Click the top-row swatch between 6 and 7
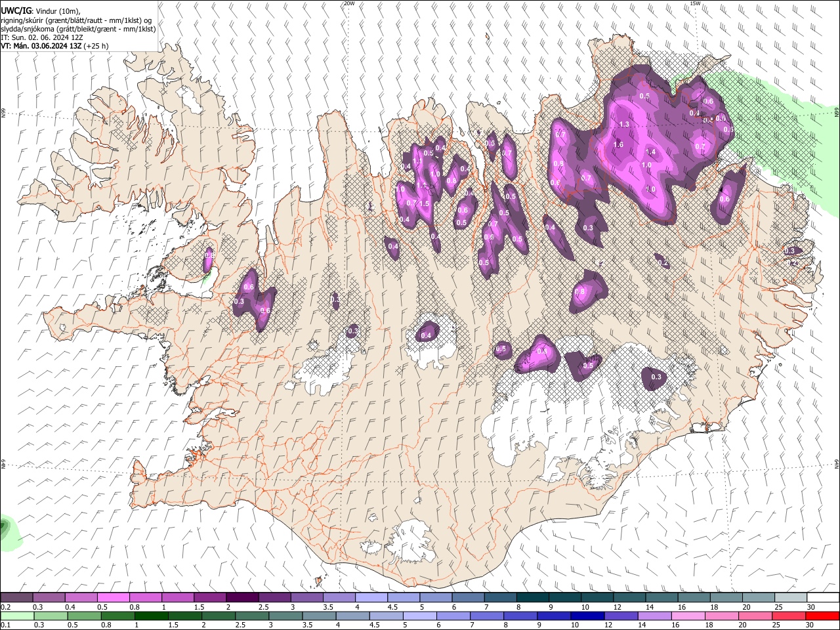This screenshot has width=840, height=630. click(x=468, y=598)
